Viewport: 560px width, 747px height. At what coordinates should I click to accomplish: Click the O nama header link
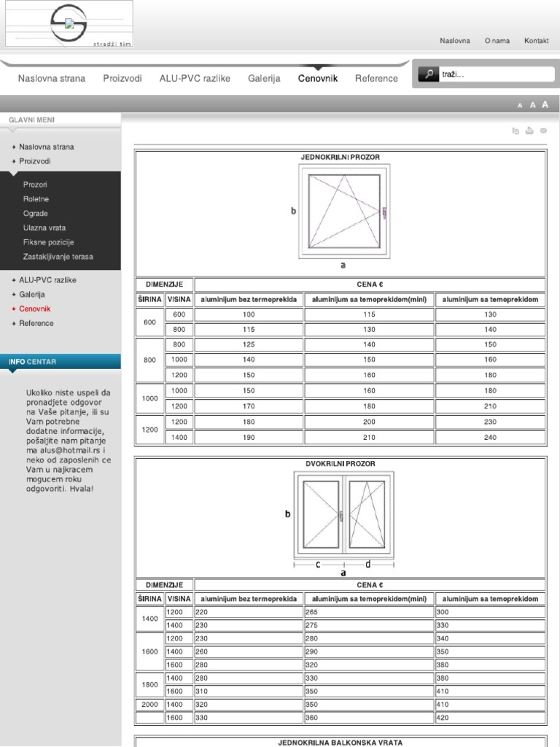(497, 41)
